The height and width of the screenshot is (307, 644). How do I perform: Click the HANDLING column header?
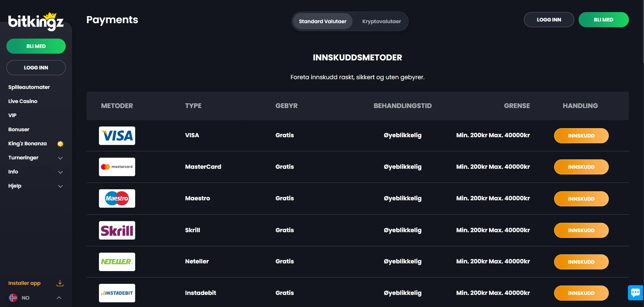pyautogui.click(x=580, y=106)
